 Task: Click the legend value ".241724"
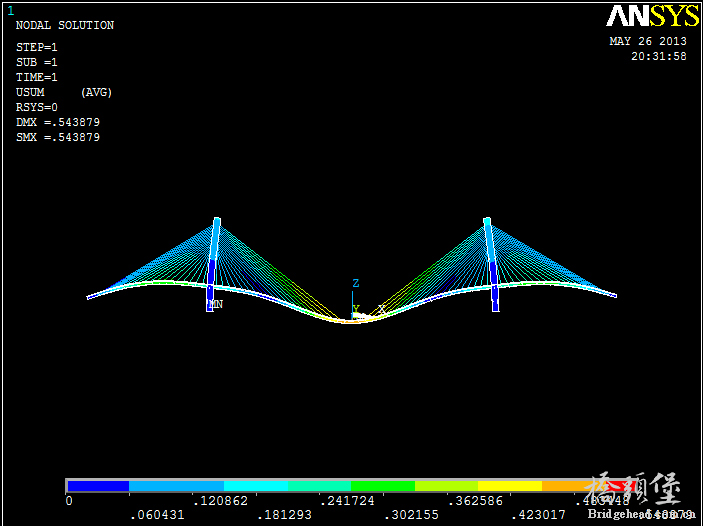347,501
